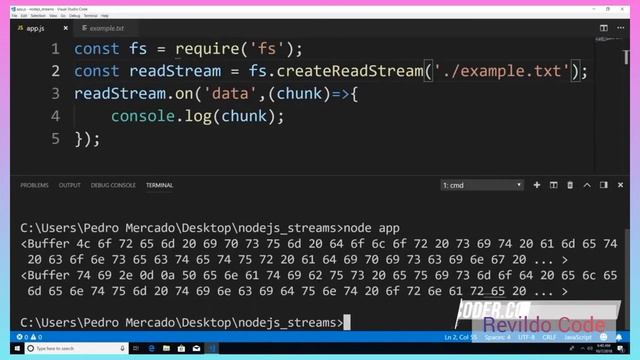The image size is (640, 360).
Task: Click Ln 2, Col status entry
Action: click(460, 337)
